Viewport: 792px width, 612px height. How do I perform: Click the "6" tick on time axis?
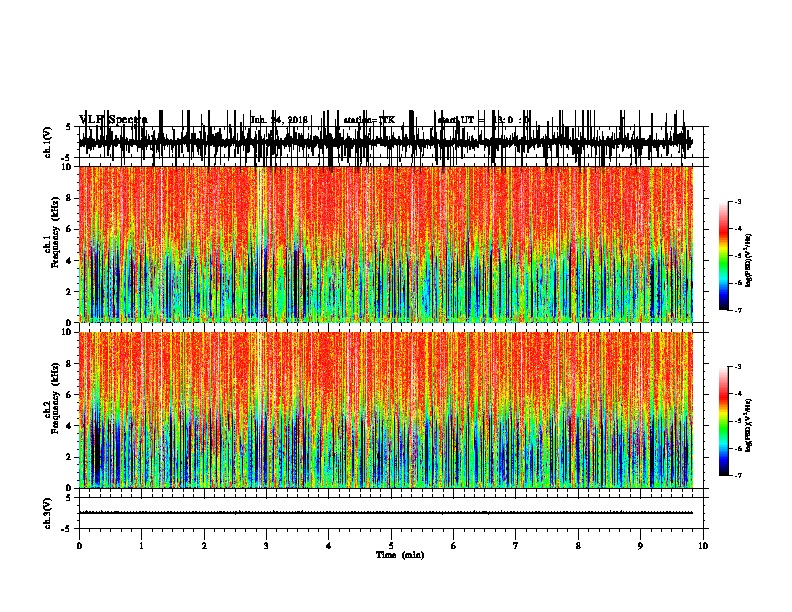pos(454,546)
